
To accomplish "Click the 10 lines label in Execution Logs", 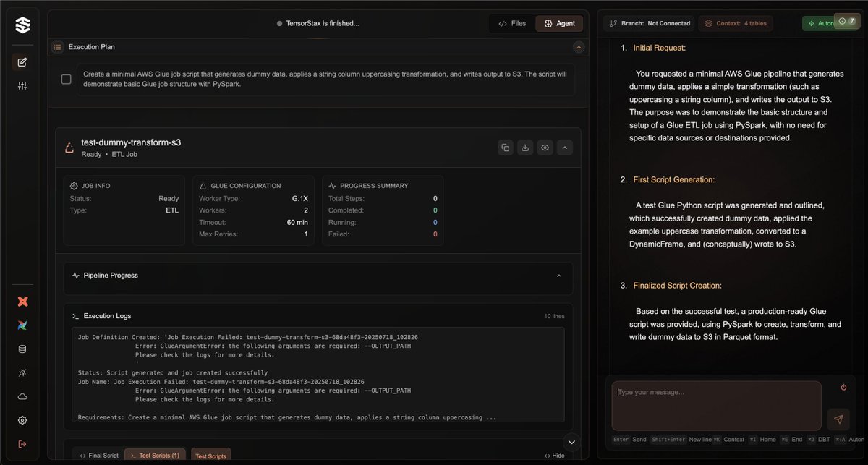I will coord(554,317).
